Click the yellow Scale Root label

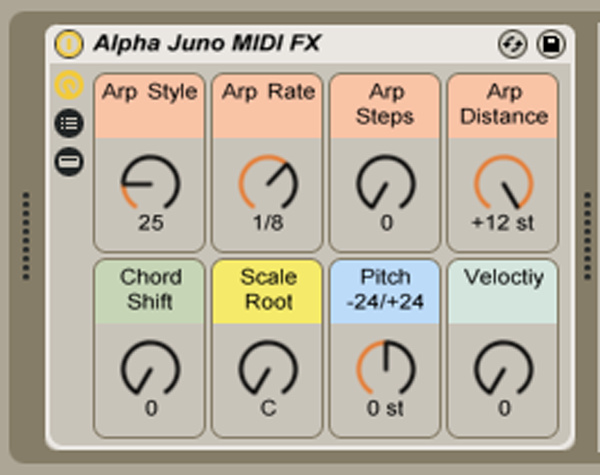pyautogui.click(x=268, y=290)
